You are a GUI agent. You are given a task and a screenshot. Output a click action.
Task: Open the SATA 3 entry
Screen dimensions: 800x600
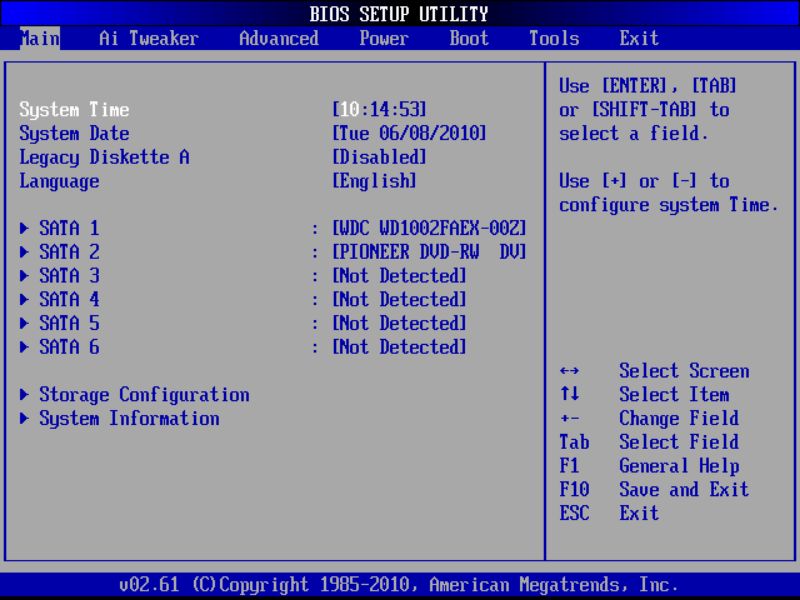point(69,276)
